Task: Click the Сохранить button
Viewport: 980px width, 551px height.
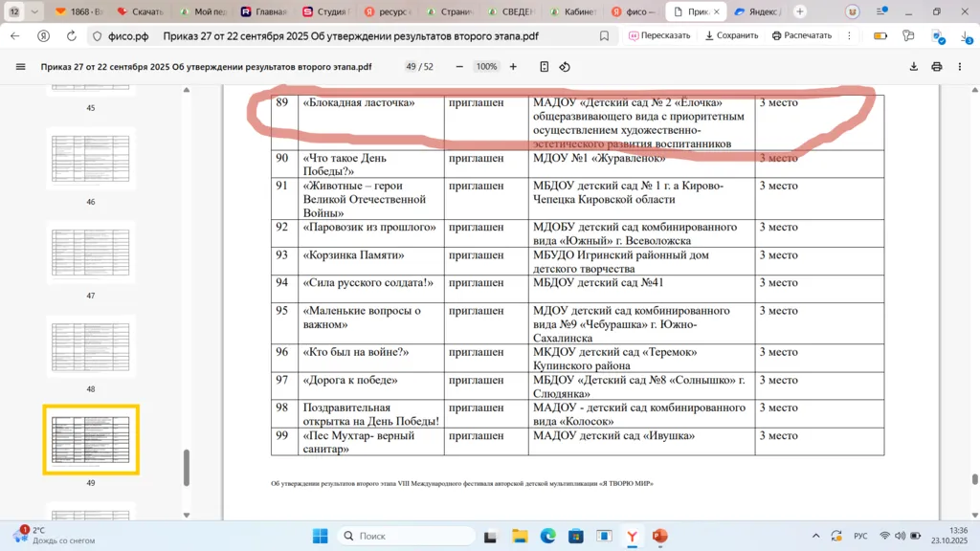Action: coord(731,35)
